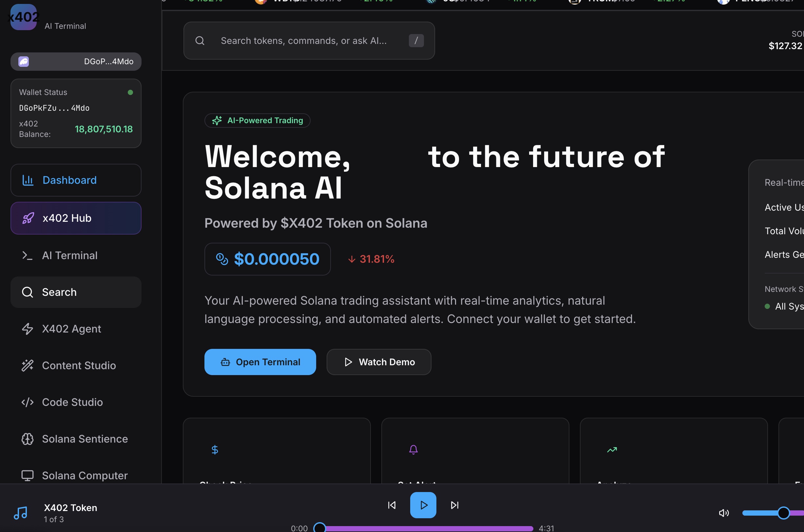Click the Watch Demo button
The image size is (804, 532).
(x=379, y=362)
